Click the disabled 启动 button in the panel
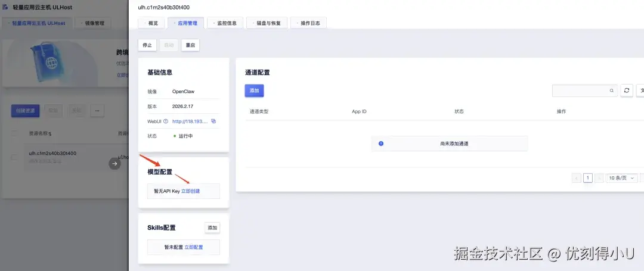This screenshot has width=644, height=271. 169,45
